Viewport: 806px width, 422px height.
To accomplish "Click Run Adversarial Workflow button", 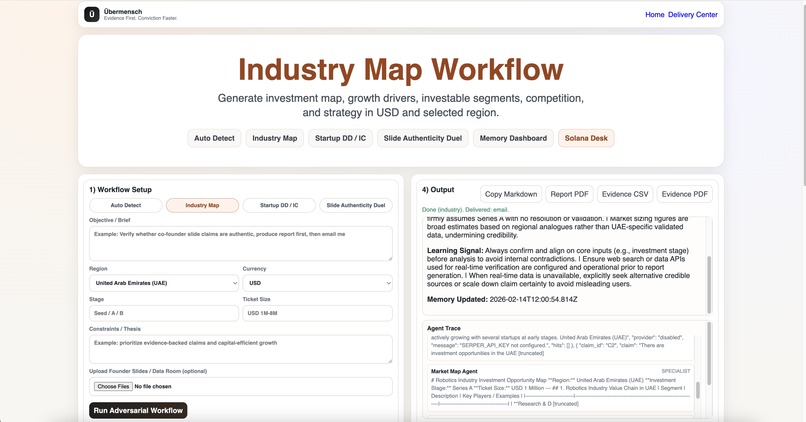I will pos(138,410).
